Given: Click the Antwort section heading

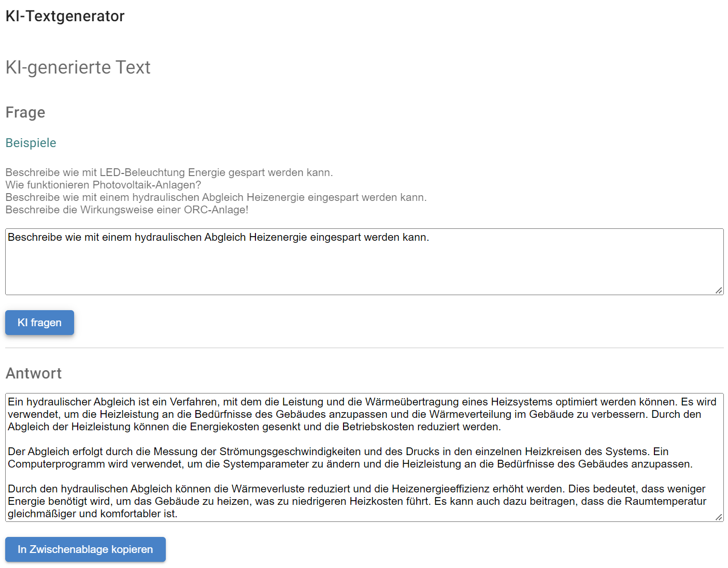Looking at the screenshot, I should tap(34, 373).
